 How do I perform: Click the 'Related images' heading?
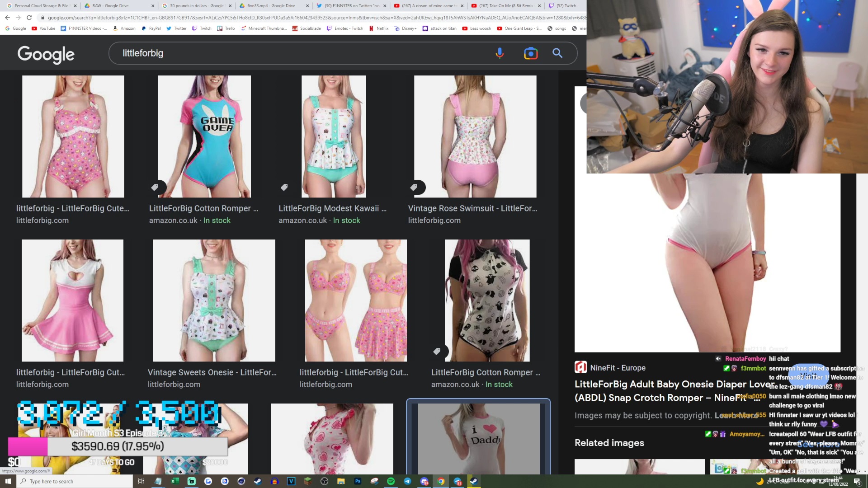click(x=609, y=443)
